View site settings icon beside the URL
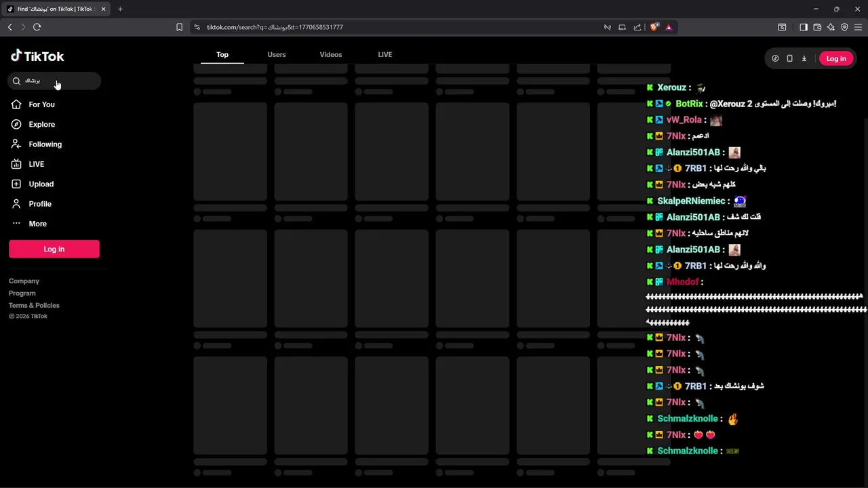This screenshot has width=868, height=488. coord(197,27)
